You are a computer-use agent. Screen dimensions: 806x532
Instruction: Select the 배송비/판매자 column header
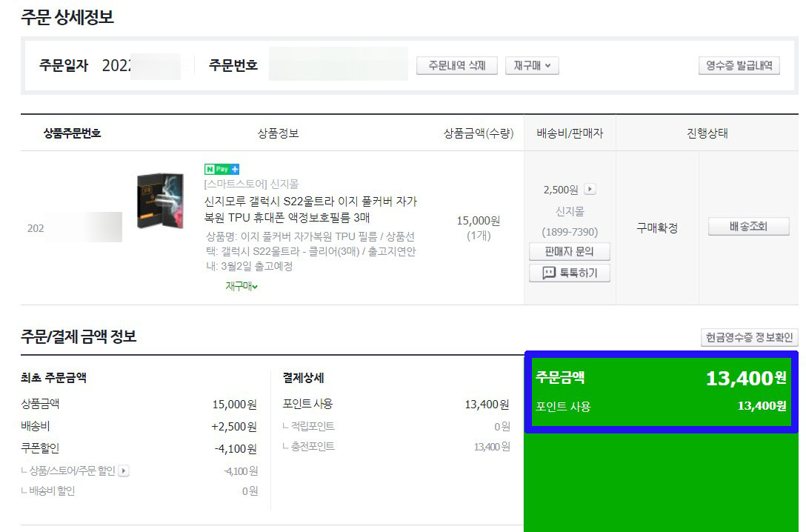point(570,133)
